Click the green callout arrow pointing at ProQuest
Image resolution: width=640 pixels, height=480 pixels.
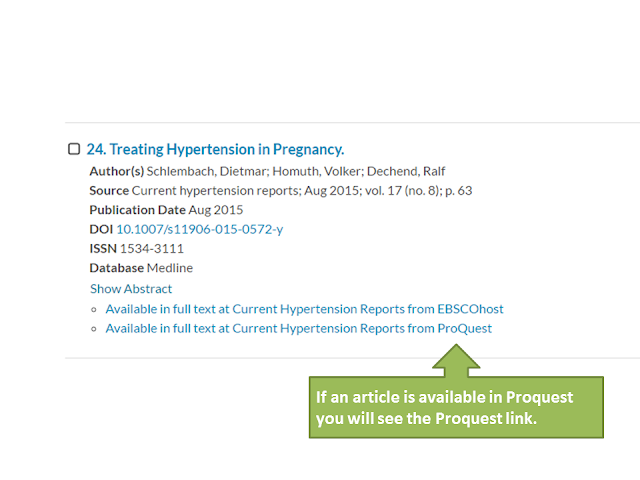tap(456, 358)
